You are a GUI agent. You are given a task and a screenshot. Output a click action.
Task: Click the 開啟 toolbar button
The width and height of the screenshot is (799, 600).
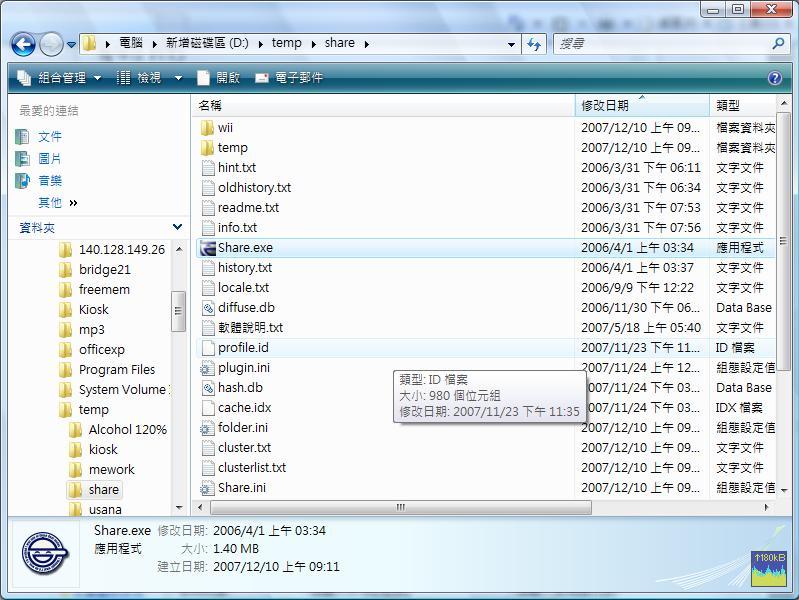[219, 77]
